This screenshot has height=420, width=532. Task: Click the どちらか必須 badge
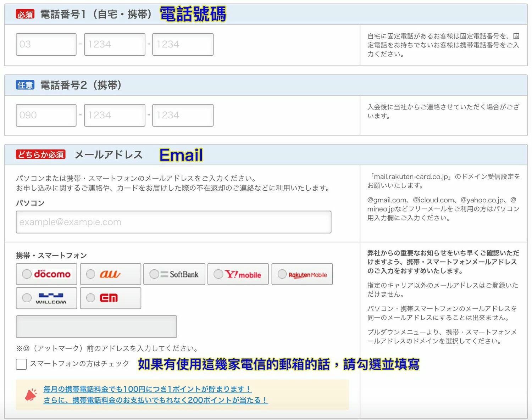tap(40, 155)
